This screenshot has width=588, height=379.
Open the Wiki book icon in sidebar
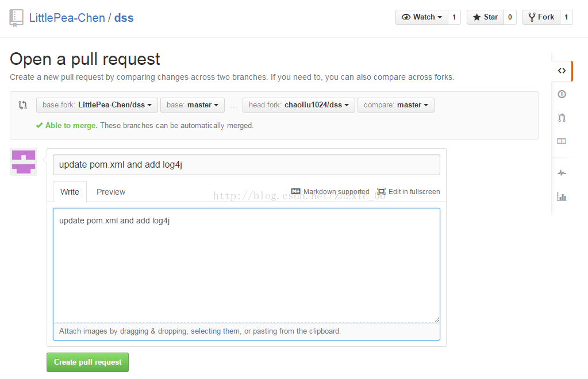[562, 141]
